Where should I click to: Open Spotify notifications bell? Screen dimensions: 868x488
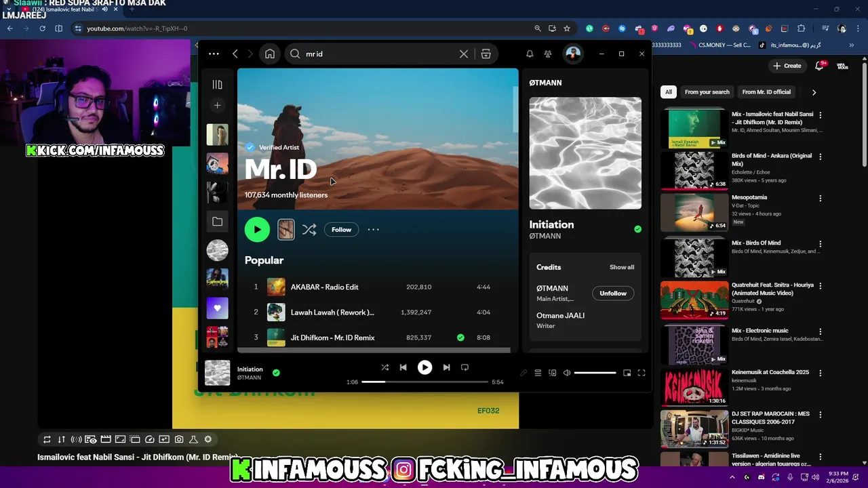[530, 54]
